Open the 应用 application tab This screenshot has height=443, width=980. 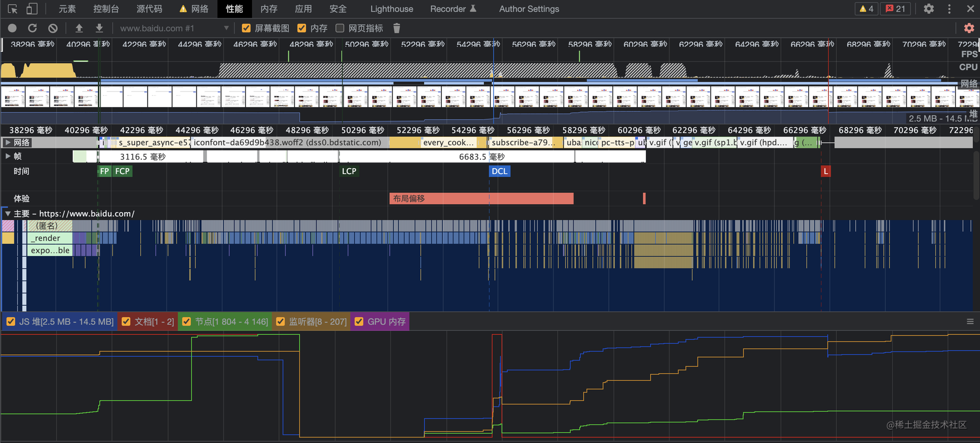(x=304, y=9)
